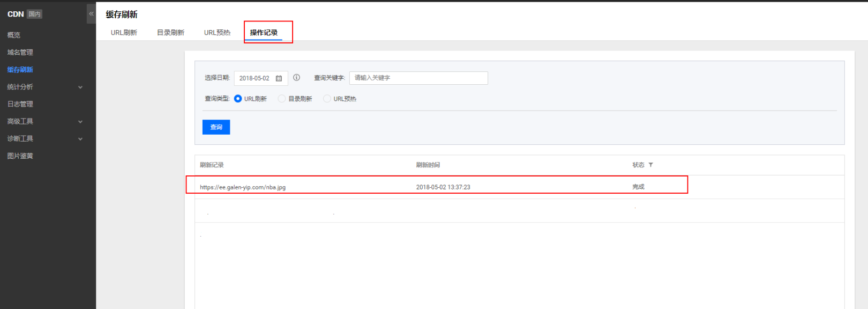The height and width of the screenshot is (309, 868).
Task: Open the 操作记录 tab
Action: pyautogui.click(x=264, y=33)
